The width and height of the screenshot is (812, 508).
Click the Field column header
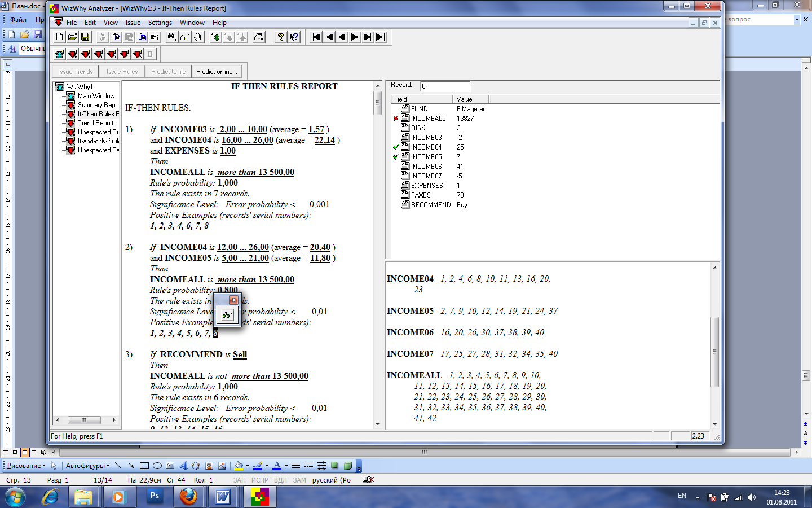[x=422, y=99]
